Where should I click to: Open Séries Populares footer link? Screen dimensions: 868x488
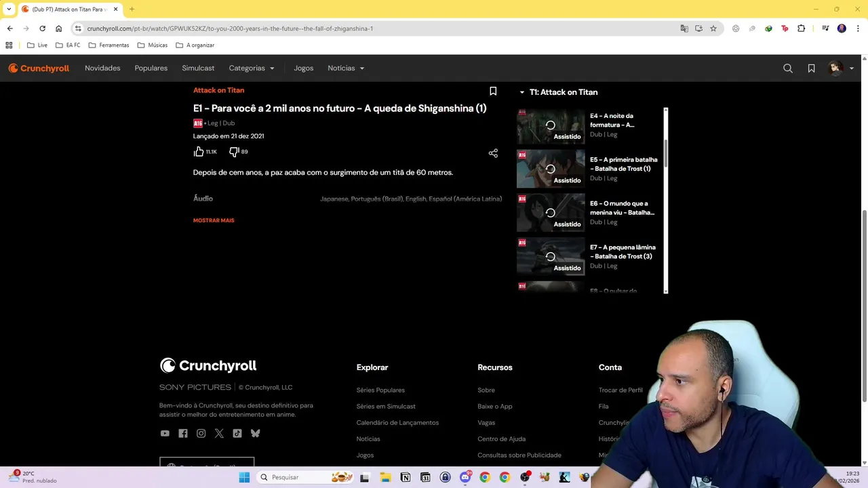[x=380, y=390]
